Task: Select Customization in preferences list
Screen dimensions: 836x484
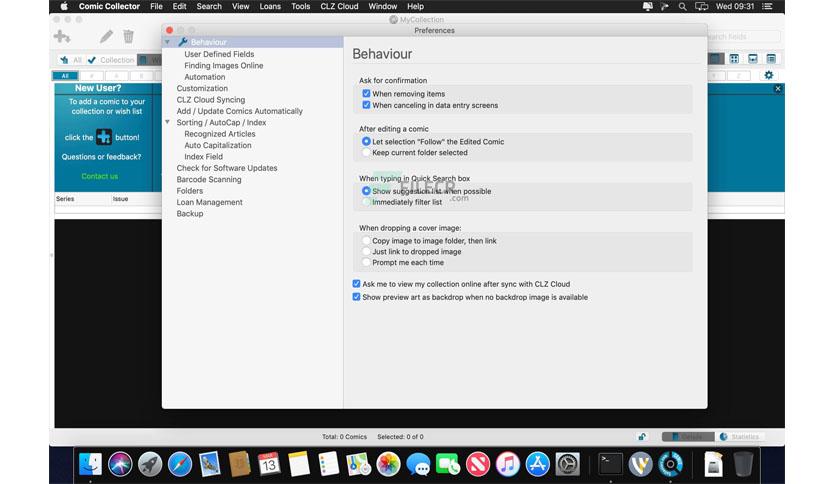Action: pyautogui.click(x=202, y=88)
